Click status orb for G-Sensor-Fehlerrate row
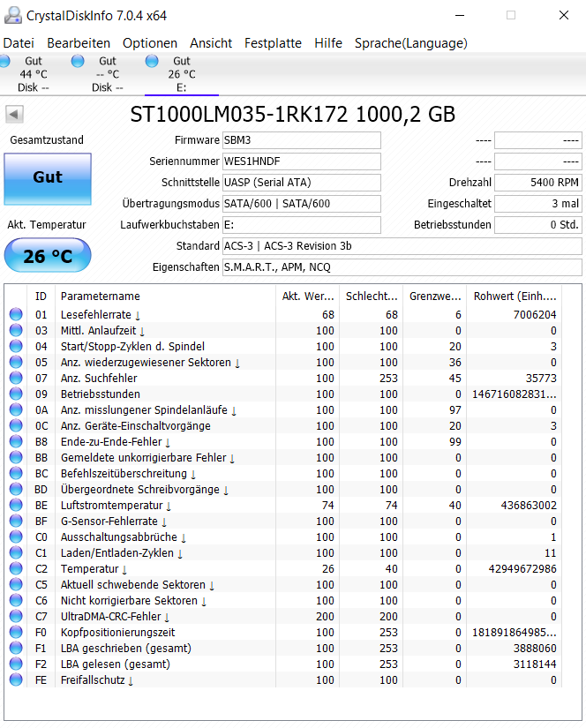586x728 pixels. (x=16, y=521)
